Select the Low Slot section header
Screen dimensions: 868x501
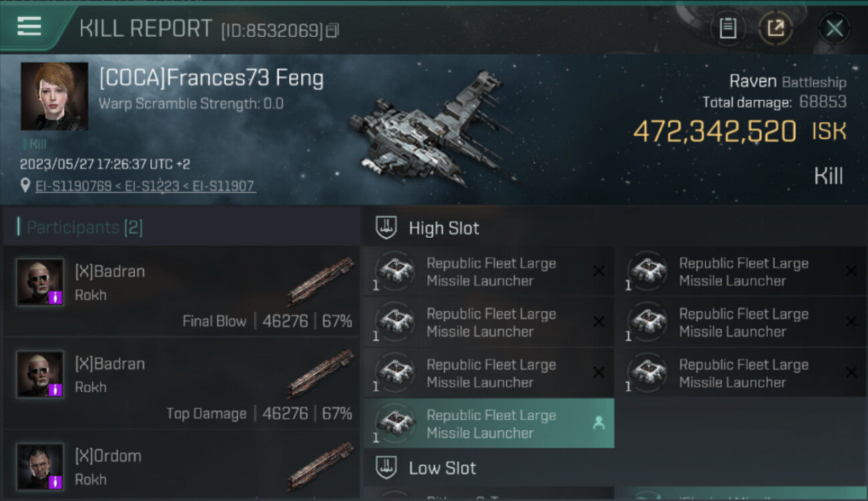pyautogui.click(x=442, y=468)
